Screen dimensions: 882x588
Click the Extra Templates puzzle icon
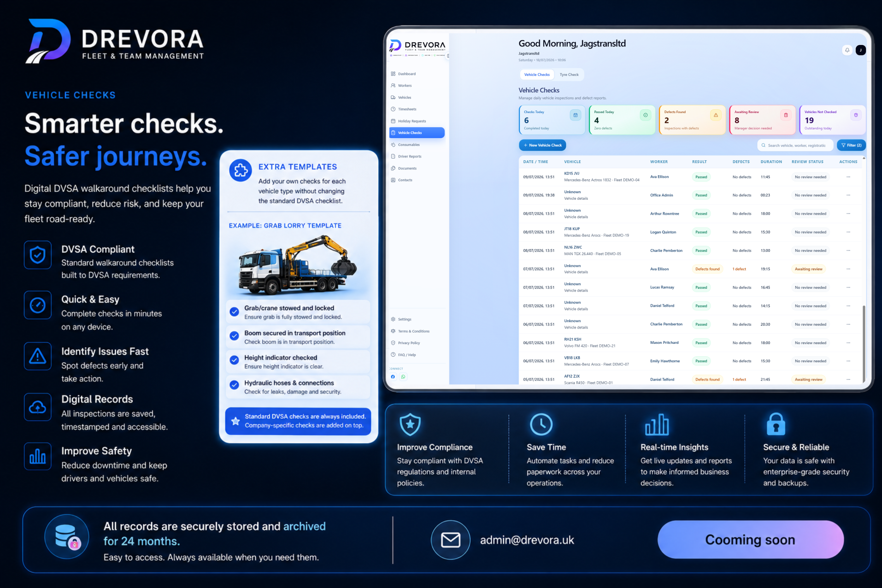[240, 170]
